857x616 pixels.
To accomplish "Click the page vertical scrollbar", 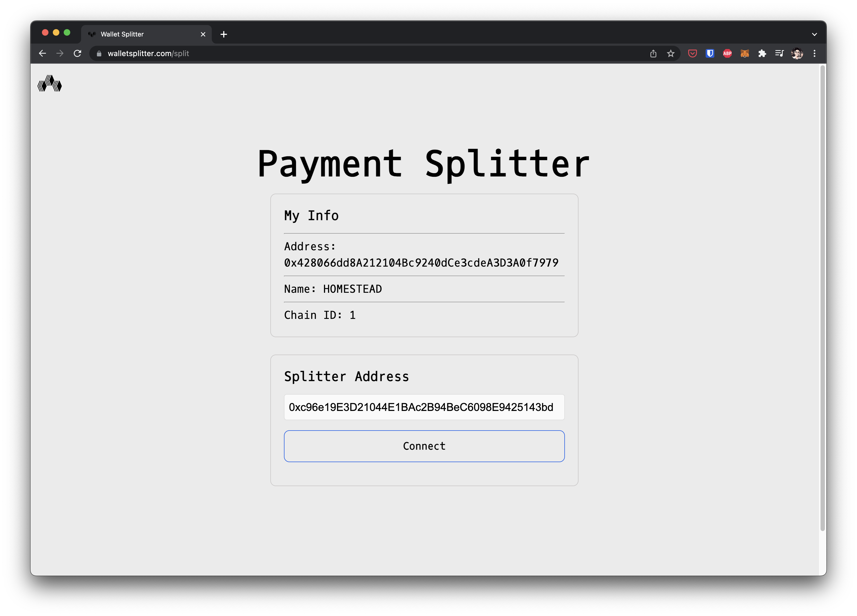I will (x=822, y=298).
